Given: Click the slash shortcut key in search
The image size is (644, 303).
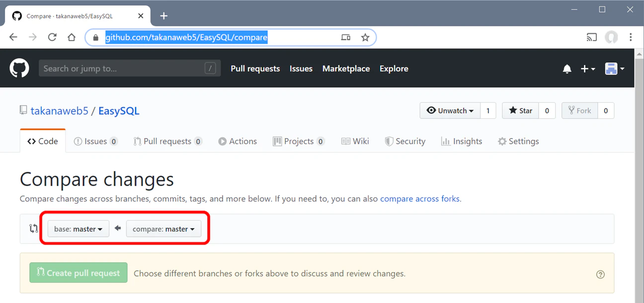Looking at the screenshot, I should (211, 69).
